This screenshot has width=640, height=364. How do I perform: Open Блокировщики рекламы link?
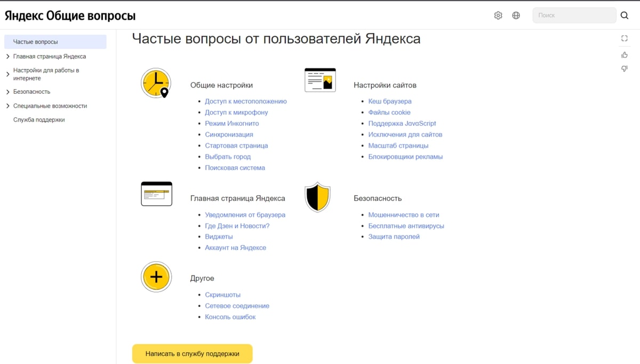pyautogui.click(x=405, y=157)
